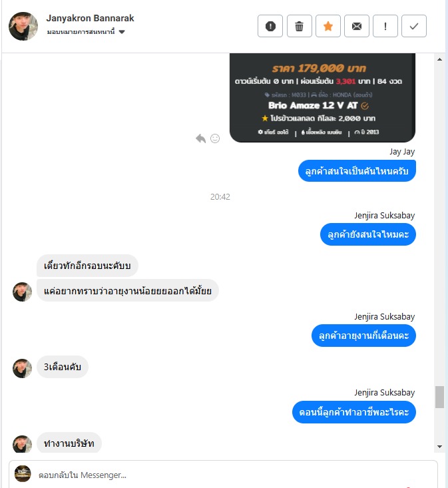Select the 'ทำงานบริษัท' customer message bubble
The height and width of the screenshot is (488, 448).
click(69, 443)
